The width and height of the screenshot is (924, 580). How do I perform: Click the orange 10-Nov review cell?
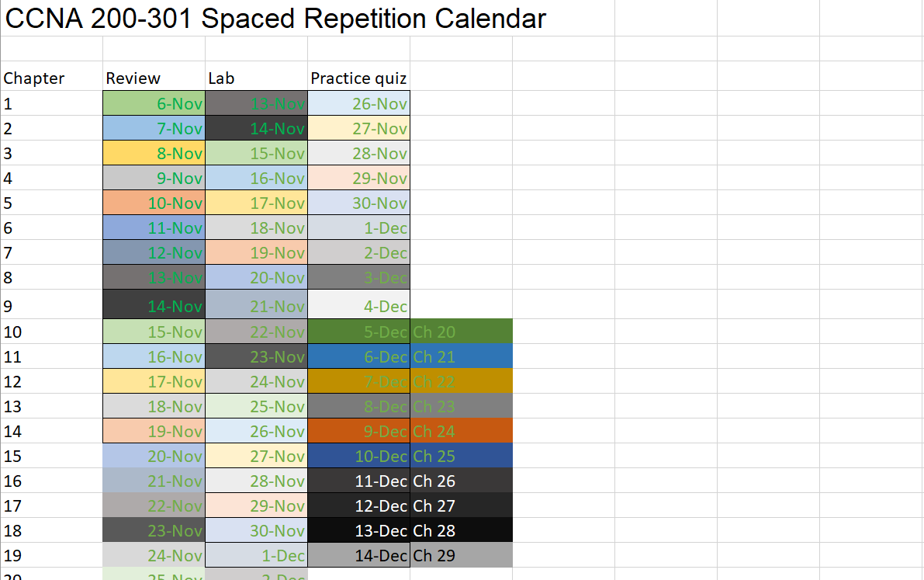[x=154, y=203]
